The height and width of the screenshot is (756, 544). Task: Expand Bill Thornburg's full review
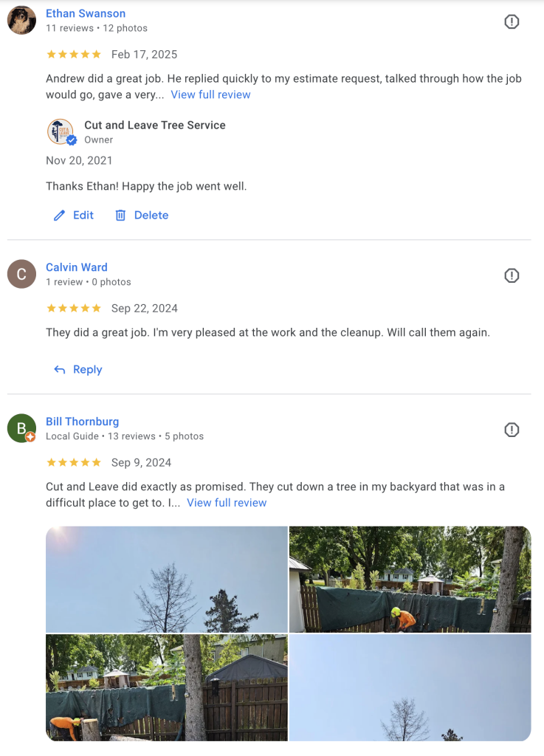click(227, 503)
